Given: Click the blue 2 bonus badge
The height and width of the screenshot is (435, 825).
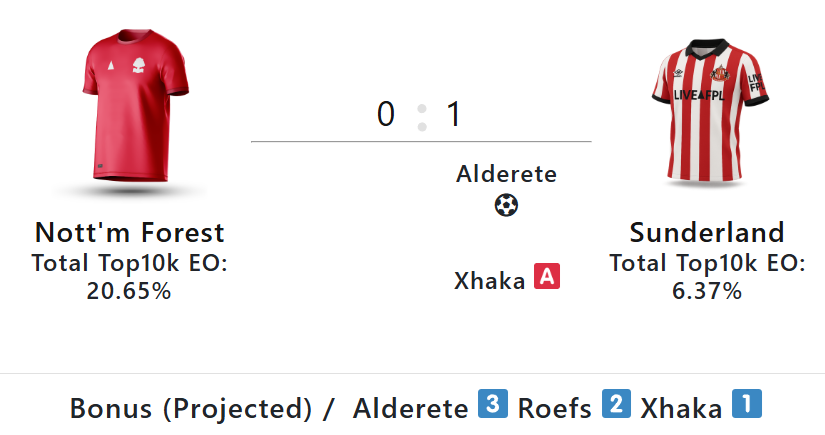Looking at the screenshot, I should [x=616, y=404].
